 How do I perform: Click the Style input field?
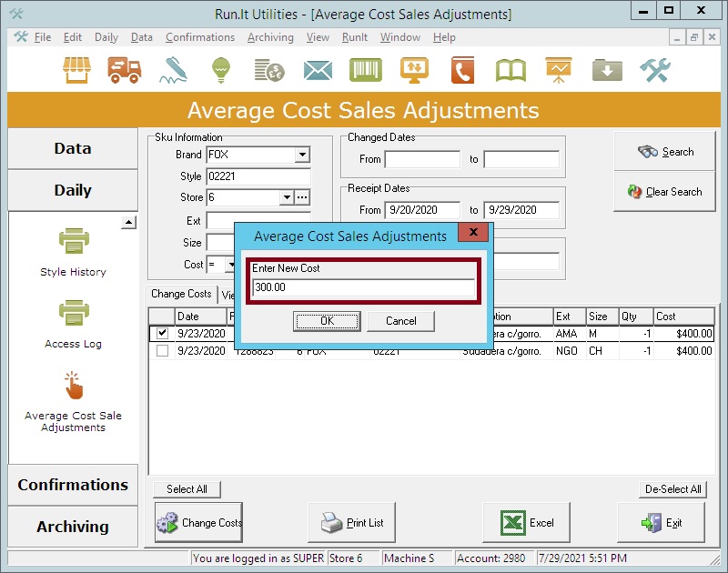tap(258, 176)
